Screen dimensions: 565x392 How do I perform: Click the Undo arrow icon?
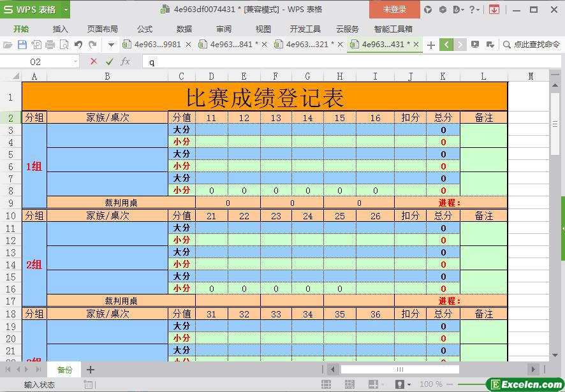coord(78,45)
